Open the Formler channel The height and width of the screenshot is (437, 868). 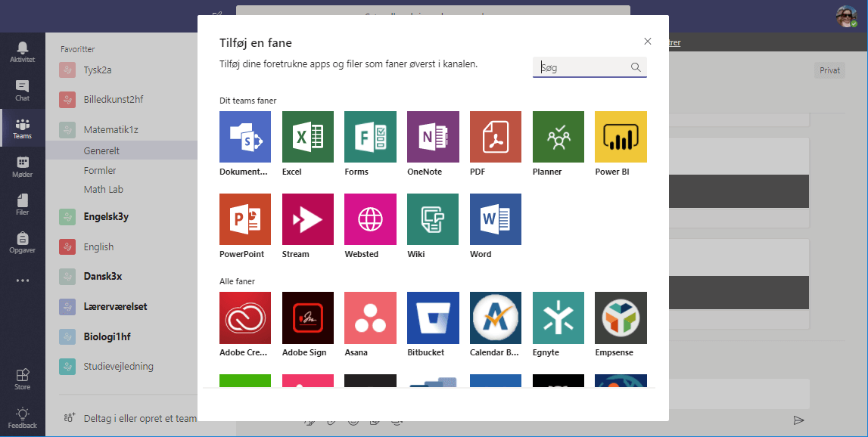[x=100, y=170]
